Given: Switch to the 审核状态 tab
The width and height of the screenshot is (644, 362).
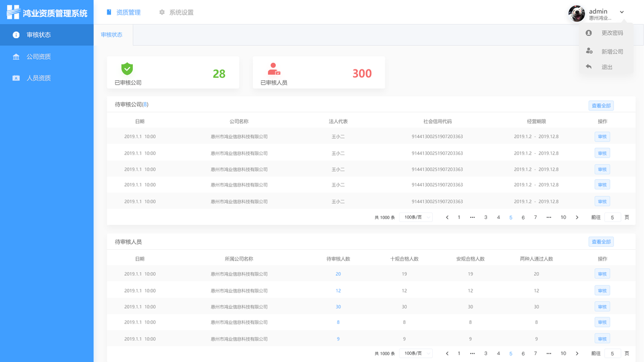Looking at the screenshot, I should click(112, 35).
